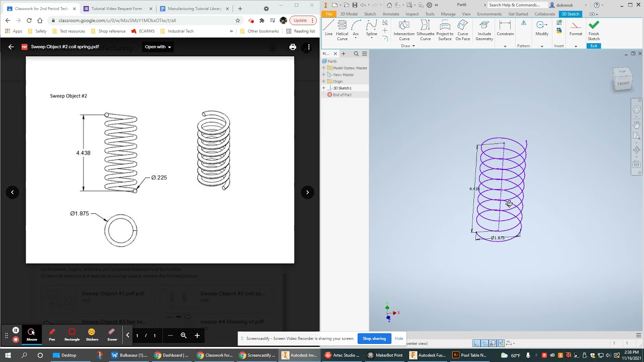The image size is (644, 362).
Task: Open the PDF viewer more options menu
Action: 309,47
